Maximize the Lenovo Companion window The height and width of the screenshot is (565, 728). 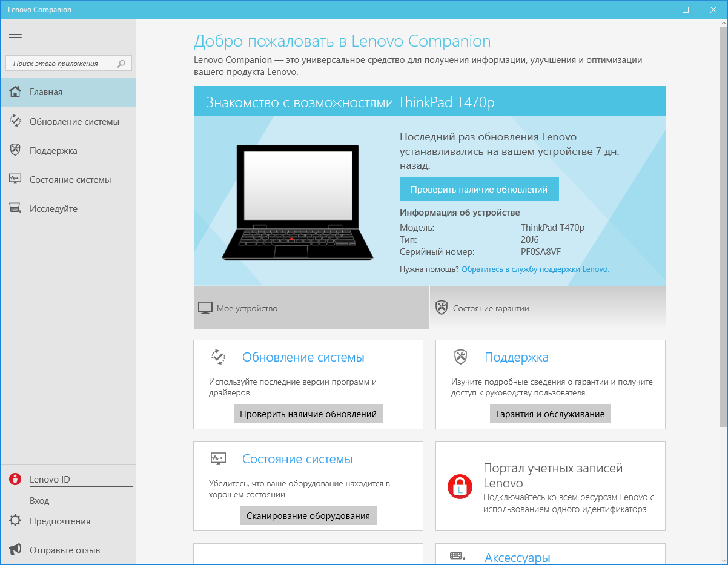[x=686, y=9]
